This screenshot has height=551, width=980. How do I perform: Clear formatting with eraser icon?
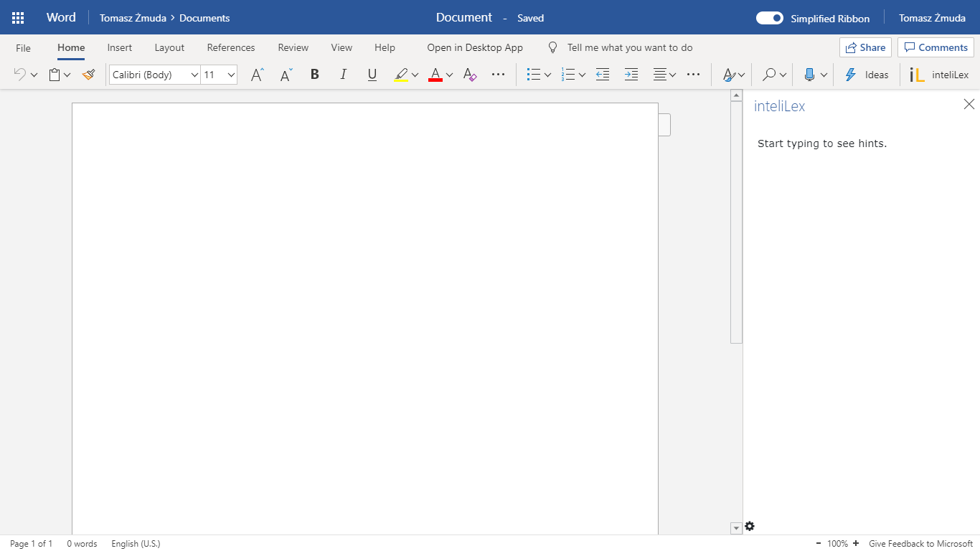pos(470,75)
